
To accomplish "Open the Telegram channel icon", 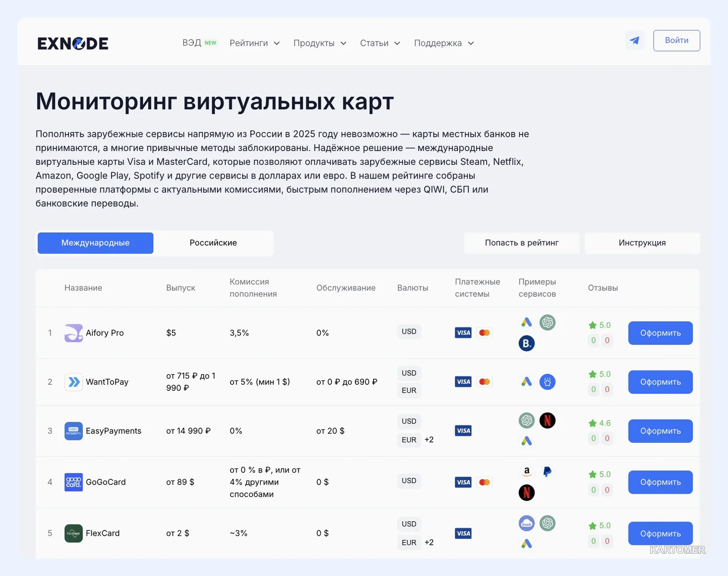I will coord(634,41).
